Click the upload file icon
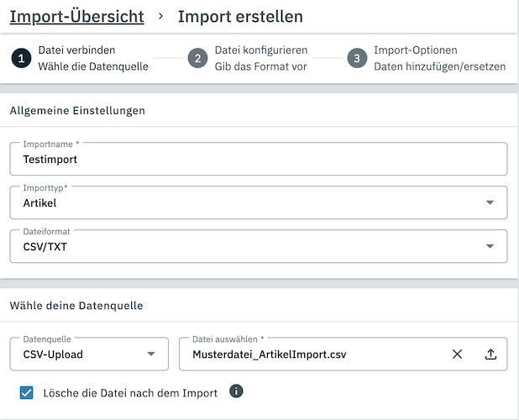 click(490, 354)
